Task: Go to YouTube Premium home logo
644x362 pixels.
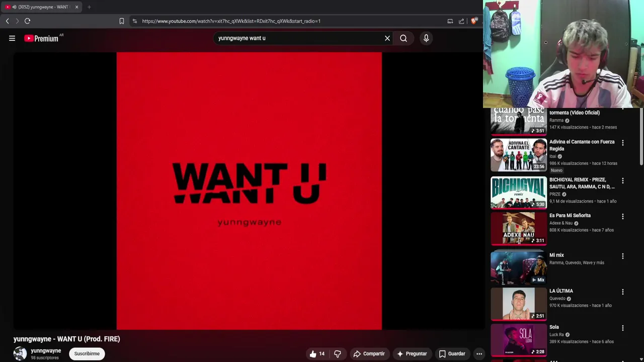Action: (x=42, y=38)
